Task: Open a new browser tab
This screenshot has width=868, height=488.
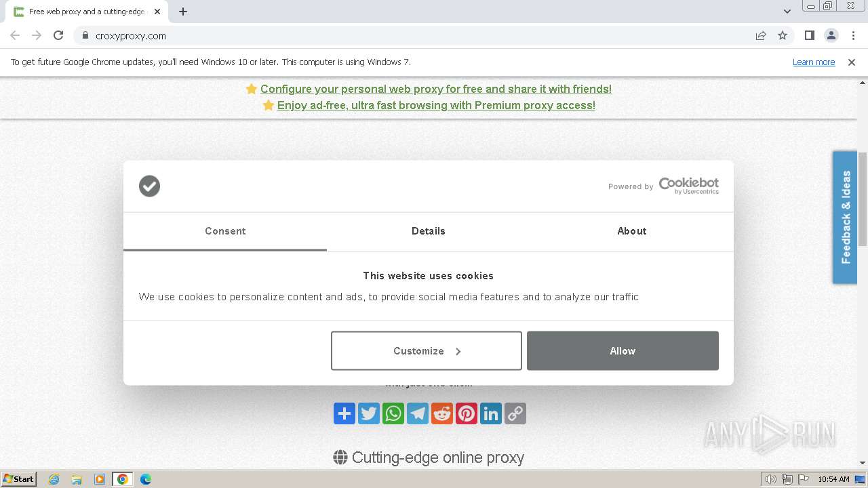Action: [183, 12]
